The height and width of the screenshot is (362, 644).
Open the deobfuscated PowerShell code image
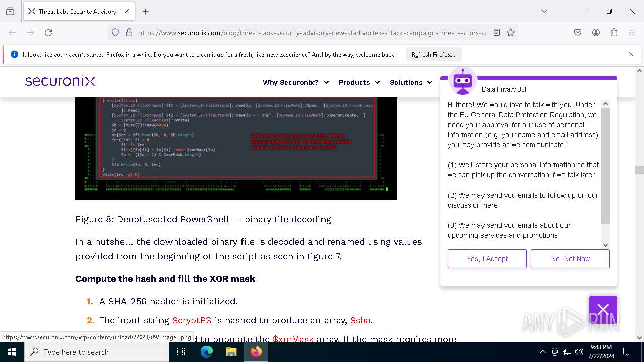(236, 148)
